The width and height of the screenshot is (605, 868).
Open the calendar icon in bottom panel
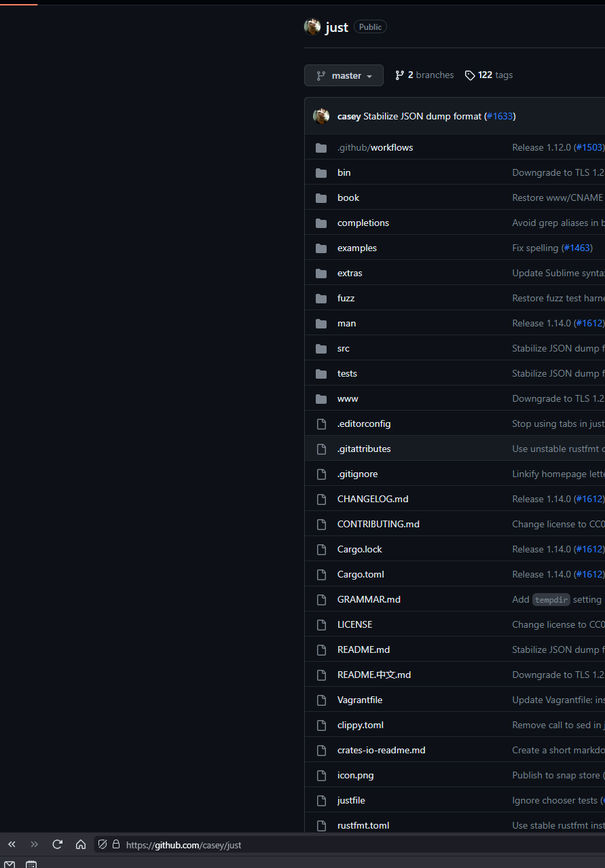(31, 864)
